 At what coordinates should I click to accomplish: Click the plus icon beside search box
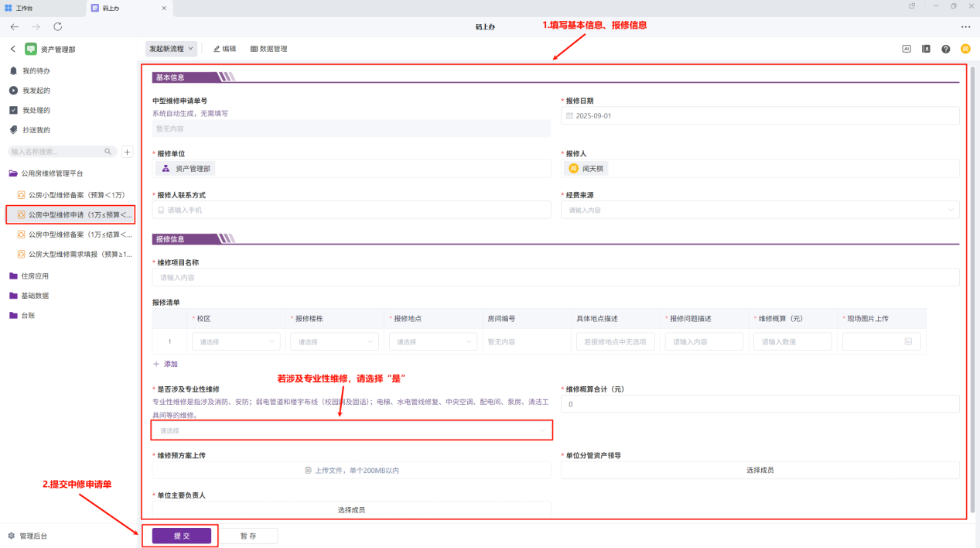click(x=128, y=152)
